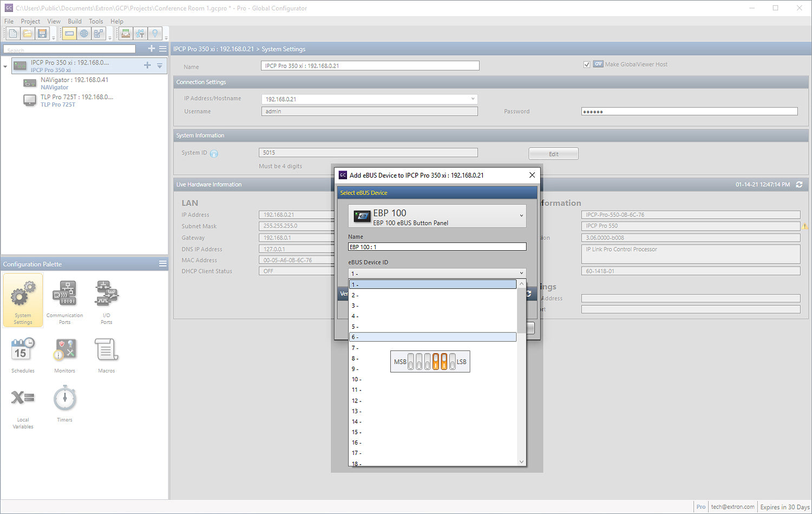Select the controller view toolbar icon

pyautogui.click(x=69, y=34)
